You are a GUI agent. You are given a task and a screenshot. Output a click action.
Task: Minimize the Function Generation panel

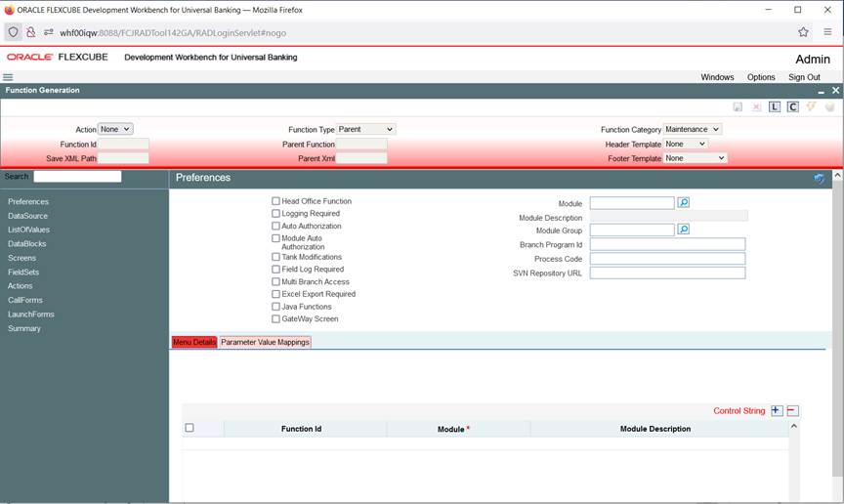[821, 92]
